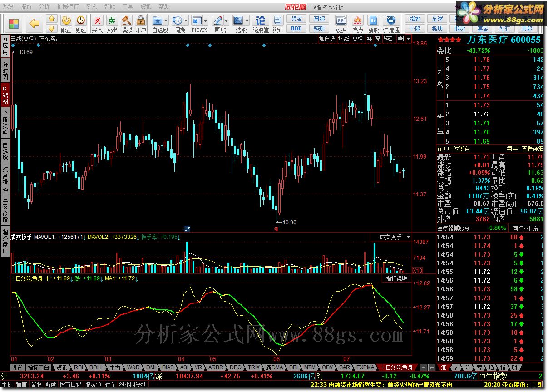Select the 十日线吃鱼身 indicator tab

[396, 367]
